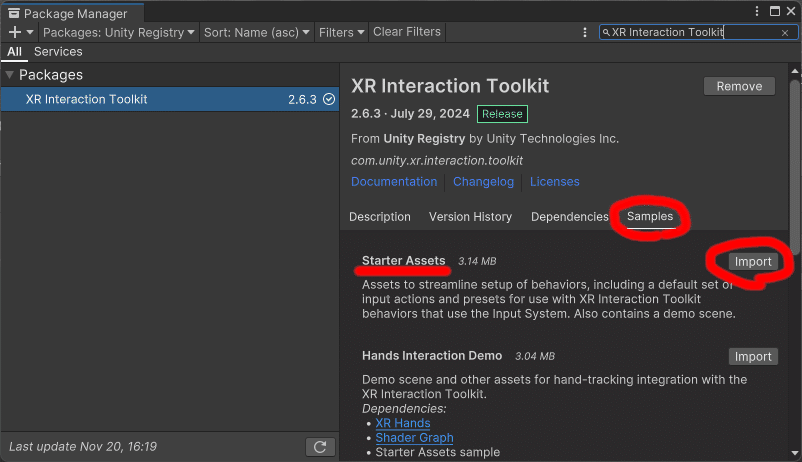
Task: Collapse the Packages group triangle
Action: (x=9, y=75)
